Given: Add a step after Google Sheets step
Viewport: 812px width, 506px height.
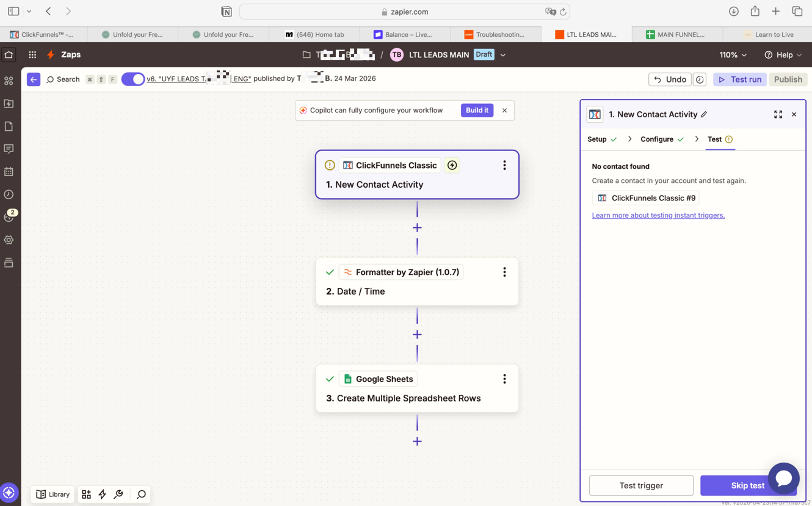Looking at the screenshot, I should [x=417, y=441].
